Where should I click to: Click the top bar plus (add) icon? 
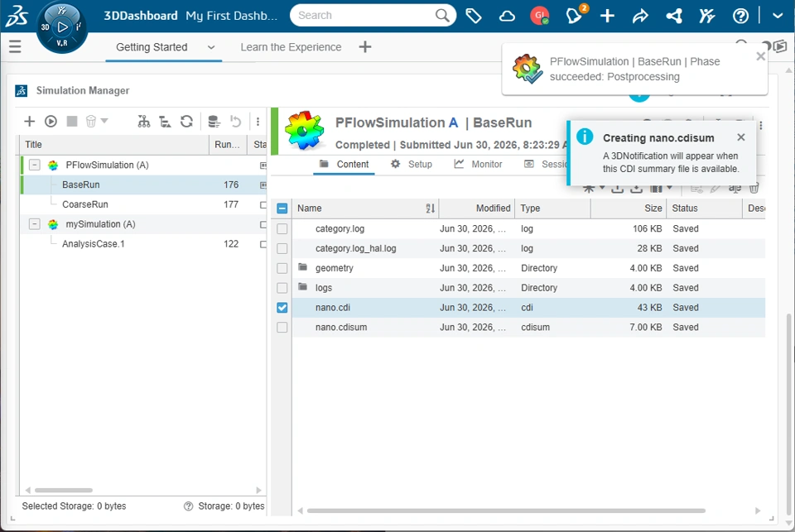pos(607,16)
